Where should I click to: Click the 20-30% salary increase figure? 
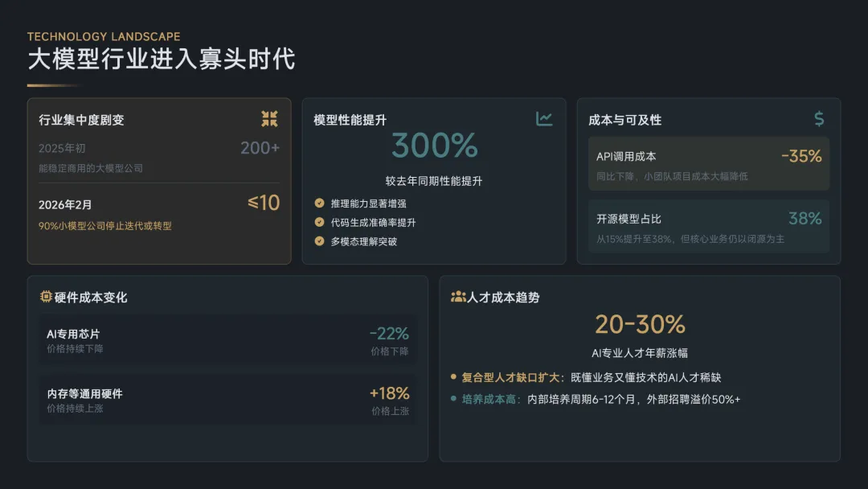640,324
